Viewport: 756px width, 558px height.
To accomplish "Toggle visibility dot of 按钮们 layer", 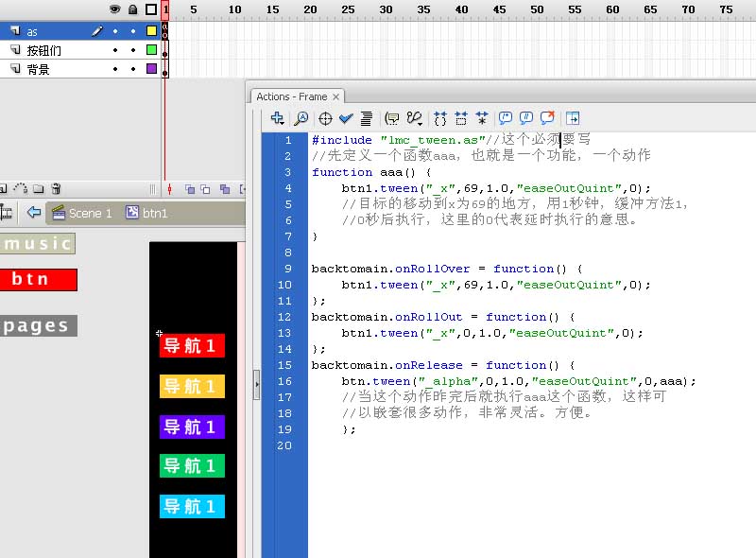I will click(x=115, y=50).
